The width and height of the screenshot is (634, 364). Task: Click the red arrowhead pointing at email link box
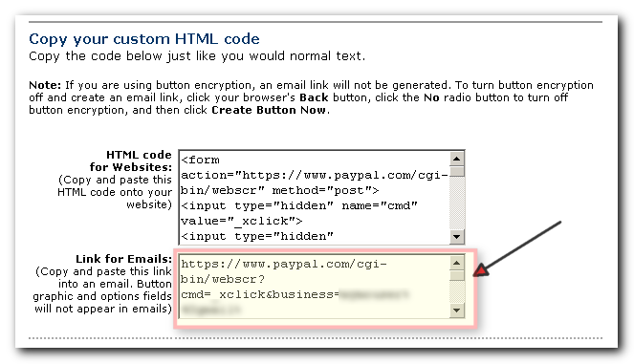(480, 271)
